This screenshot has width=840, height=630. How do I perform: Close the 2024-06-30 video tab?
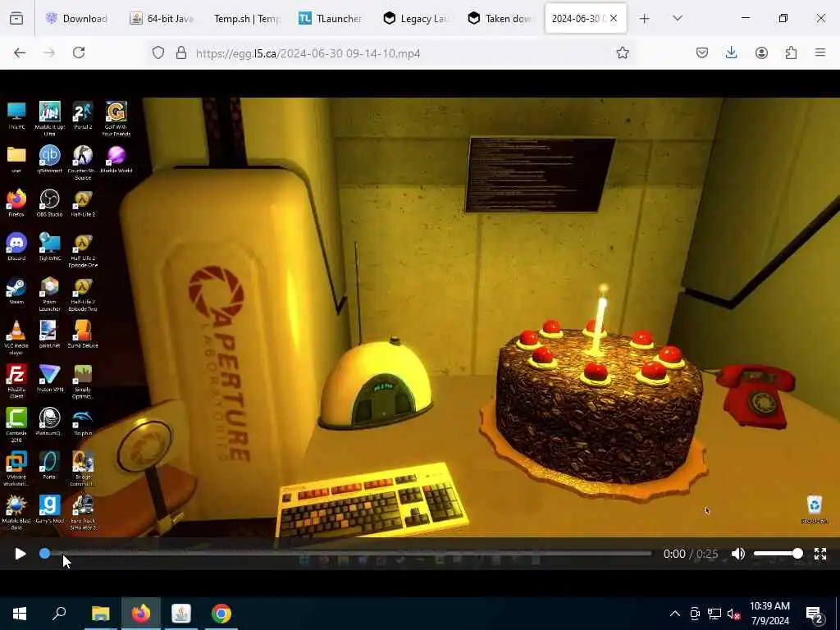614,18
